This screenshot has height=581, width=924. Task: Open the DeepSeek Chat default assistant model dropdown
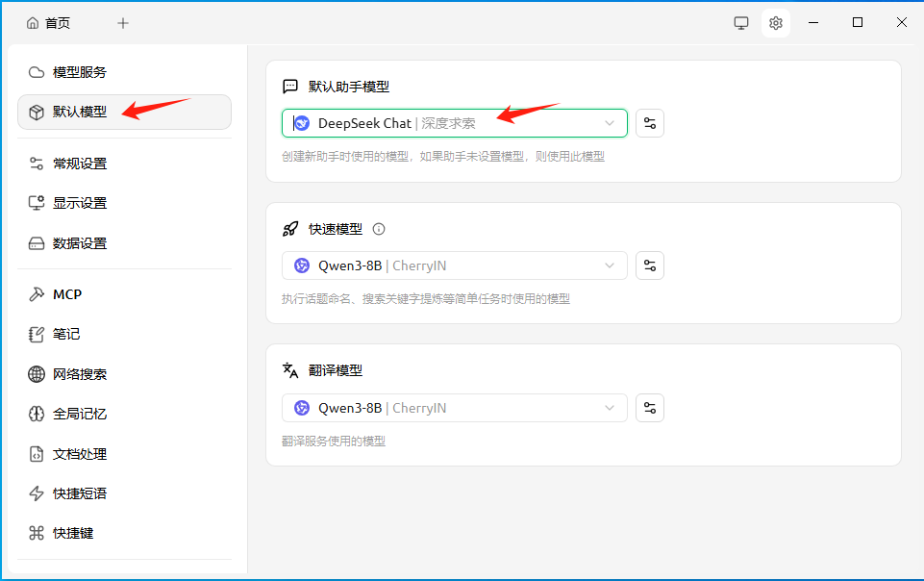454,123
